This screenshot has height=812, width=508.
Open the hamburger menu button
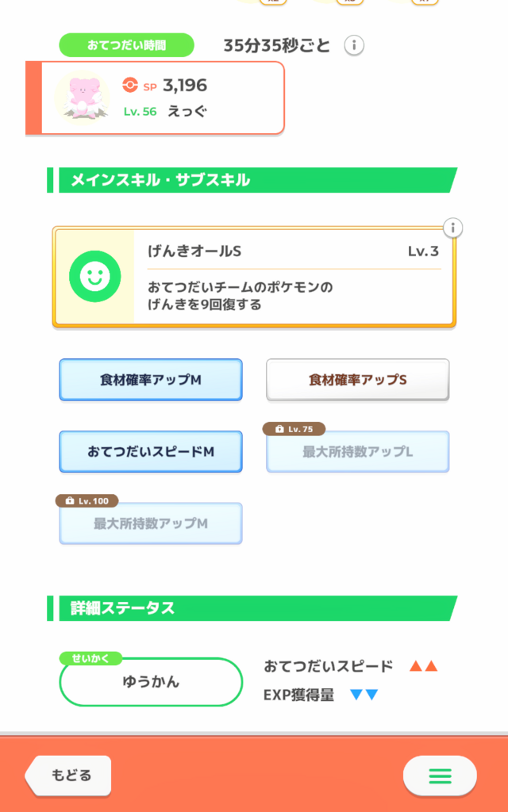pyautogui.click(x=440, y=776)
